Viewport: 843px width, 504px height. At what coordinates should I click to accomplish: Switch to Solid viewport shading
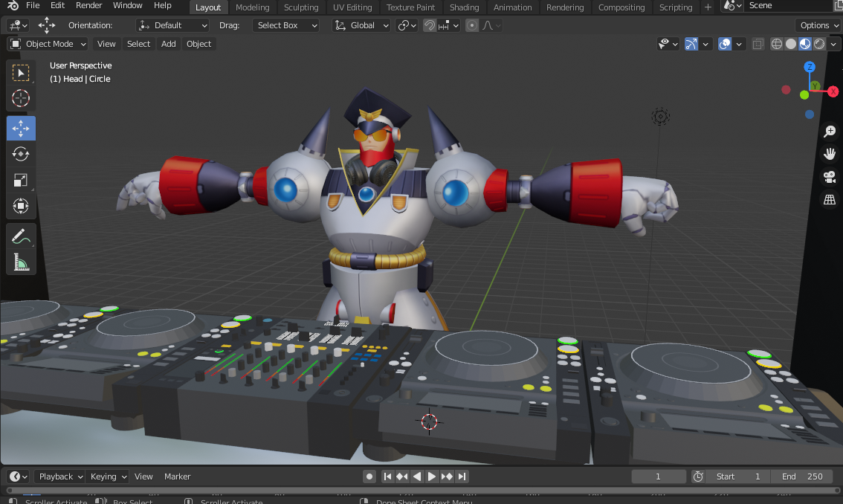[x=790, y=44]
